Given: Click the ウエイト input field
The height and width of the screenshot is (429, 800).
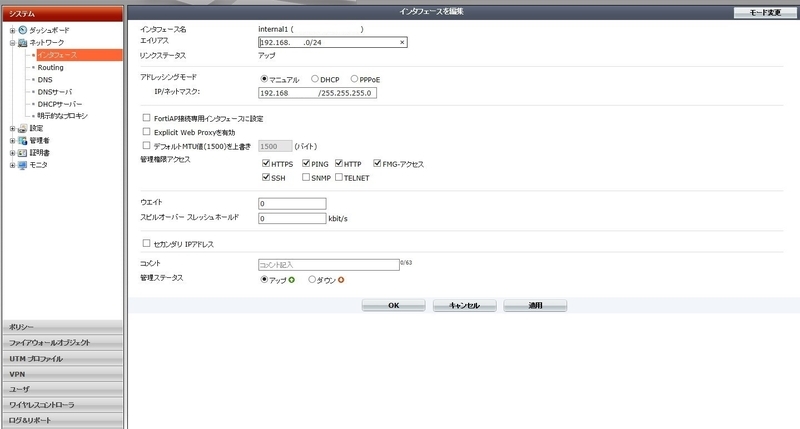Looking at the screenshot, I should 292,204.
